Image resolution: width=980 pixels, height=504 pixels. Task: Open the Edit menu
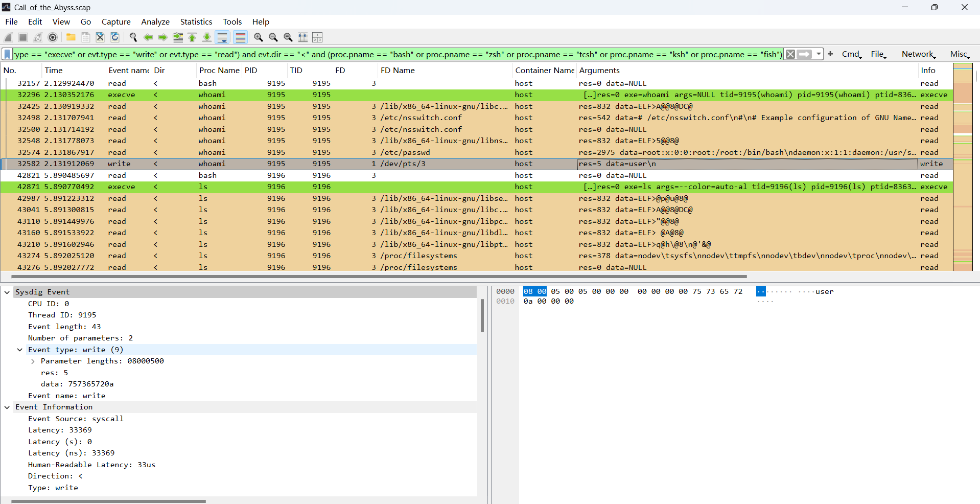click(35, 21)
